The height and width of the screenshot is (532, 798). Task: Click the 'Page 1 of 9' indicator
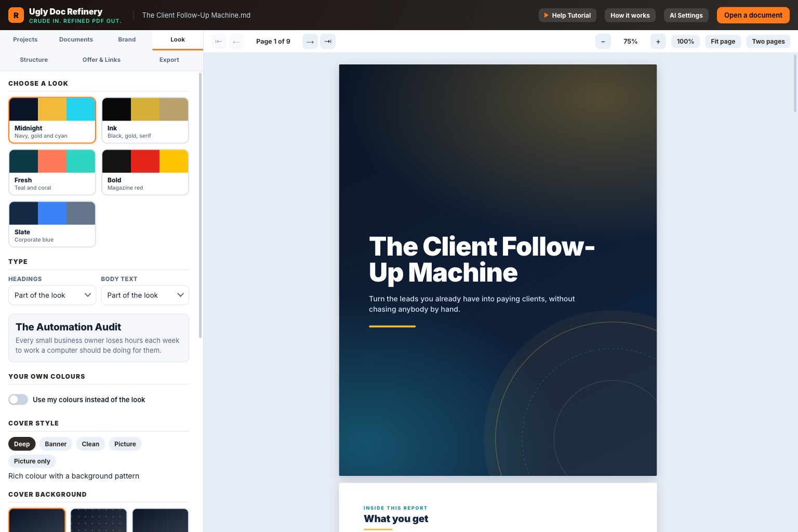point(273,42)
